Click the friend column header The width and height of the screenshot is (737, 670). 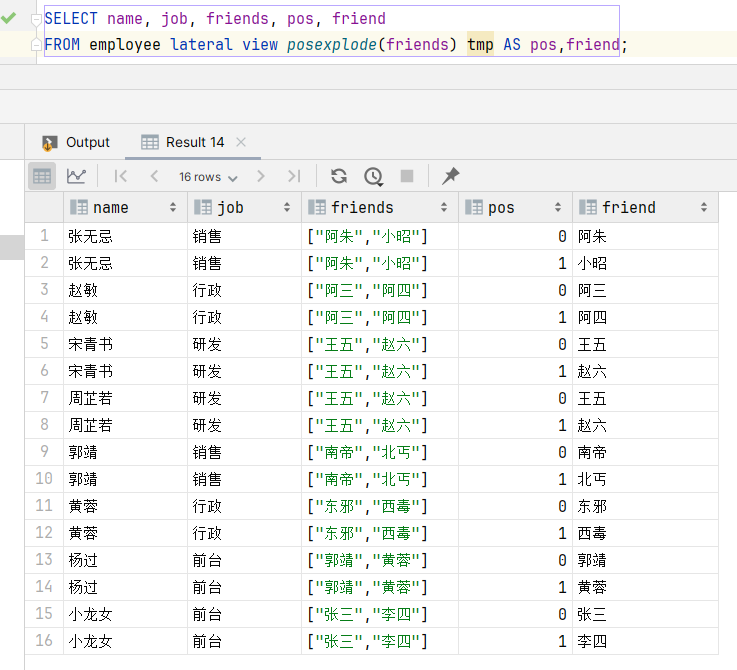[x=645, y=207]
